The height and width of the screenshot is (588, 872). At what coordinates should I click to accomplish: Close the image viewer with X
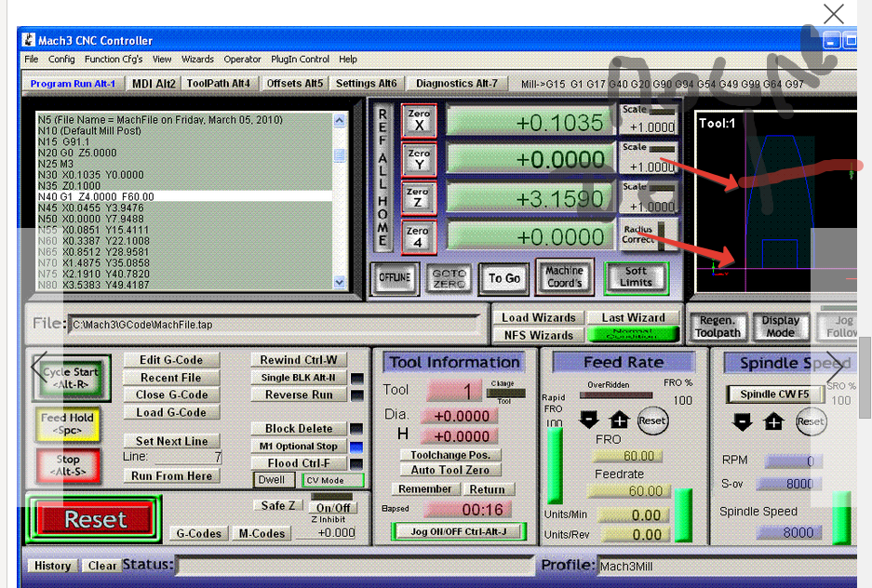pyautogui.click(x=834, y=14)
